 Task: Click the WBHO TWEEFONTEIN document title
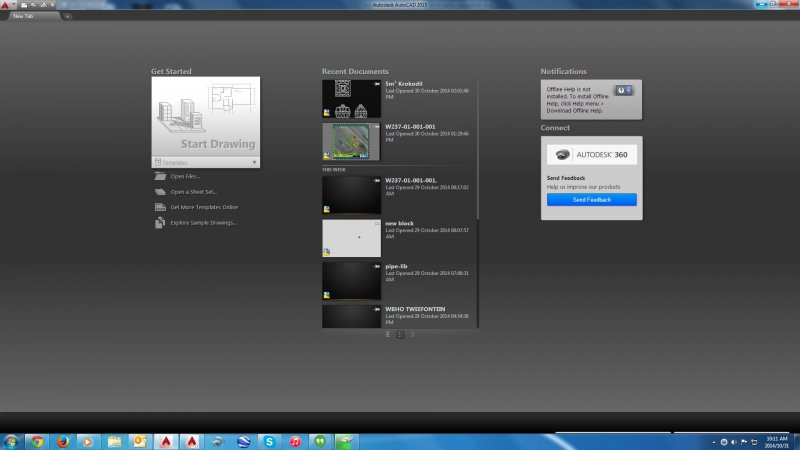(415, 309)
